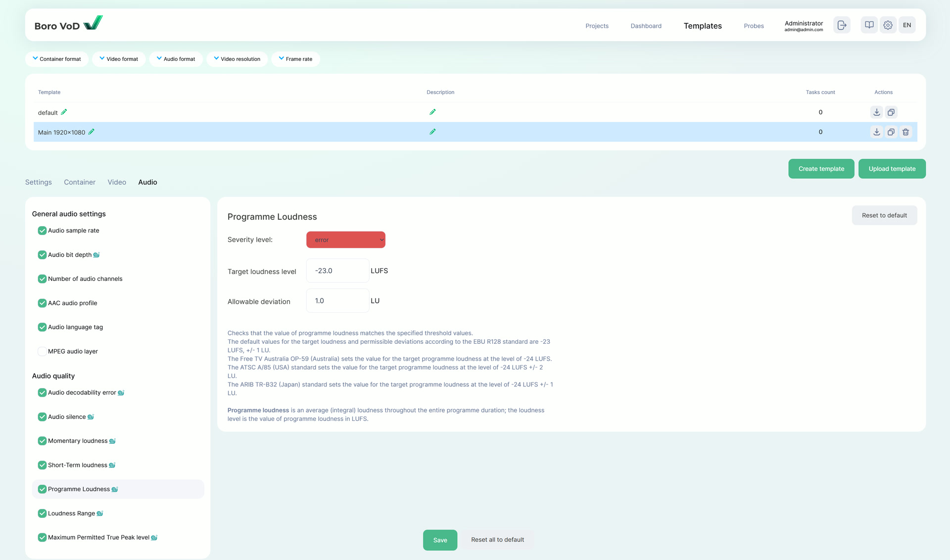The height and width of the screenshot is (560, 950).
Task: Click Reset to default button
Action: pos(884,215)
